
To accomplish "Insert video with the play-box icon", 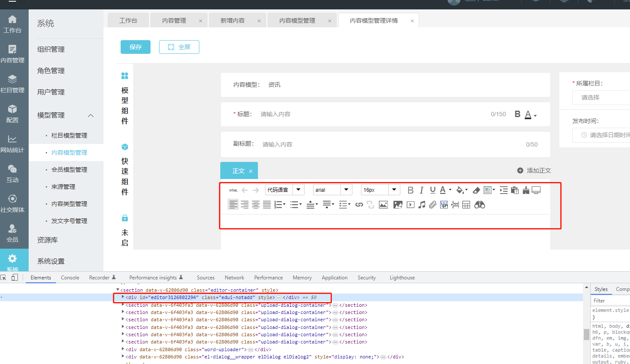I will click(411, 205).
